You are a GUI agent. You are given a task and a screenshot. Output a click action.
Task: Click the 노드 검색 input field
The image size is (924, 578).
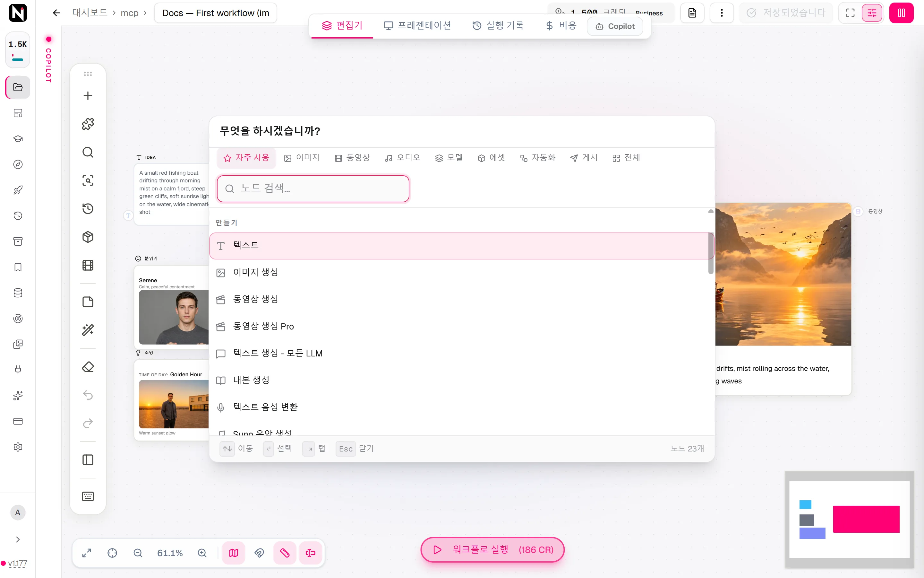pyautogui.click(x=313, y=189)
